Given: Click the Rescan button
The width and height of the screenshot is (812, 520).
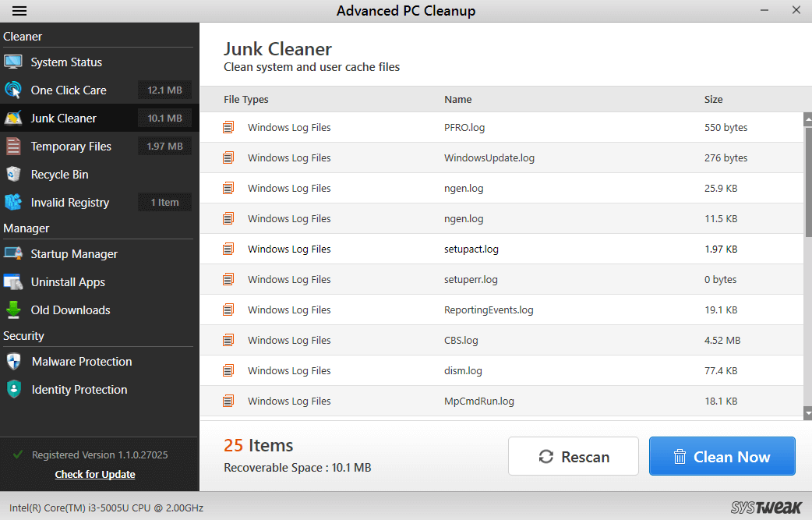Looking at the screenshot, I should click(573, 456).
